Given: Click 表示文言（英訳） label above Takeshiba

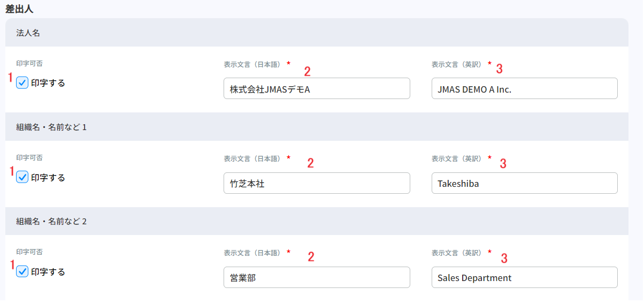Looking at the screenshot, I should click(x=458, y=158).
